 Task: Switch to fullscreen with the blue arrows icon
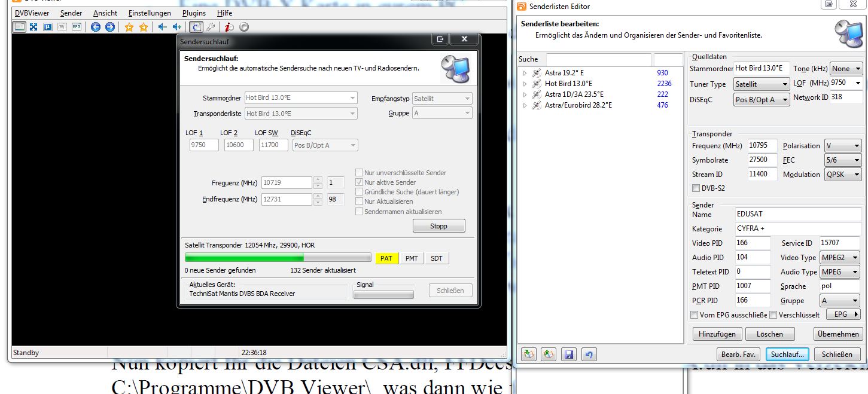(x=33, y=27)
